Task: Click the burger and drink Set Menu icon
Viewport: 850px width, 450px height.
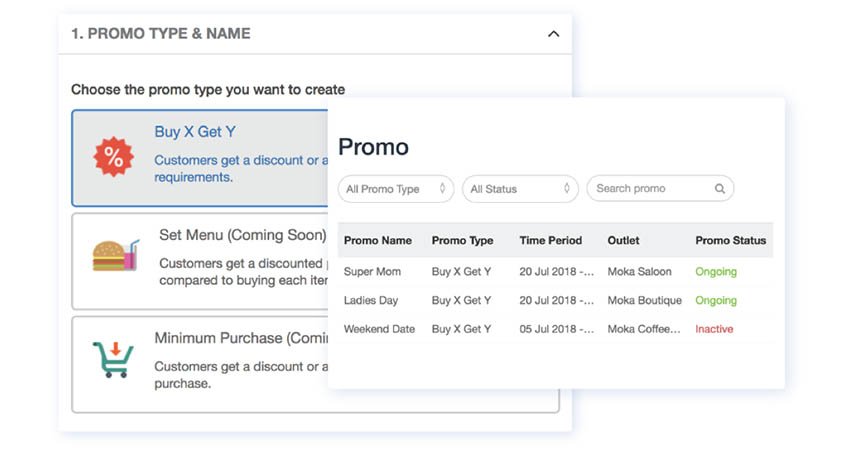Action: coord(114,256)
